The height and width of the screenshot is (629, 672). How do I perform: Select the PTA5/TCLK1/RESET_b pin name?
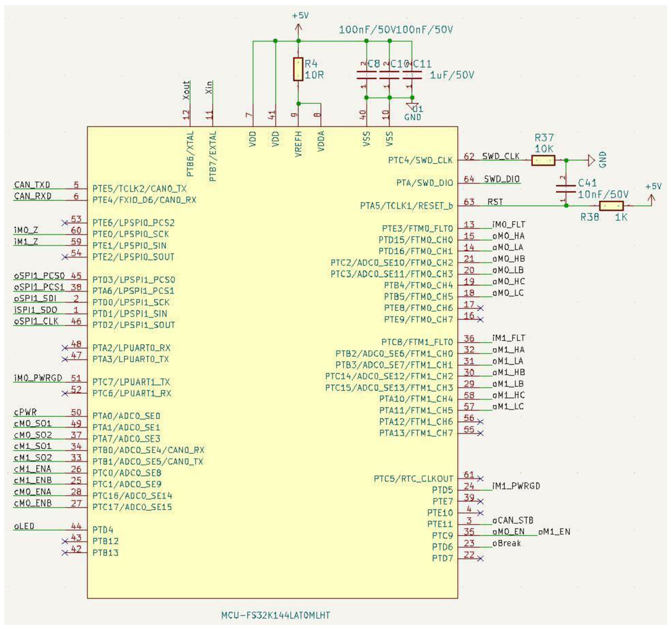[406, 206]
